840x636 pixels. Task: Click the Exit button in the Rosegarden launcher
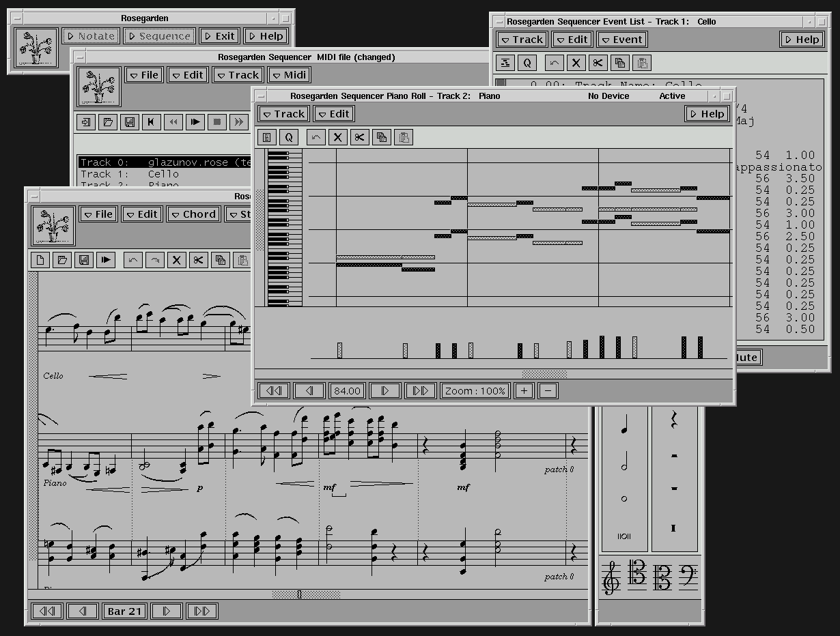coord(219,36)
